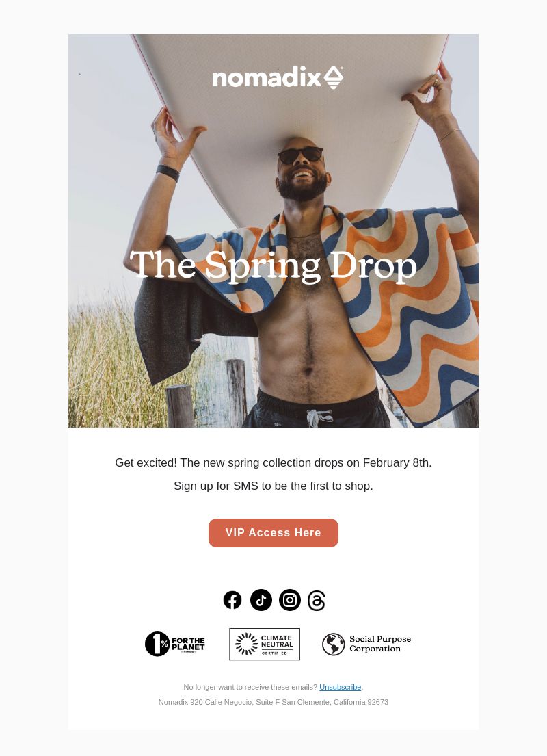Click The Spring Drop headline

(273, 265)
